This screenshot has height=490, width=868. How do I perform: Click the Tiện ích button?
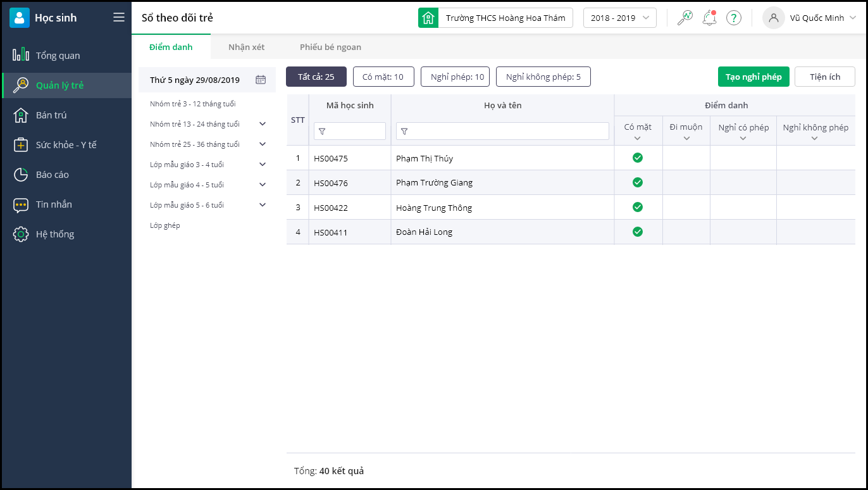(x=825, y=77)
